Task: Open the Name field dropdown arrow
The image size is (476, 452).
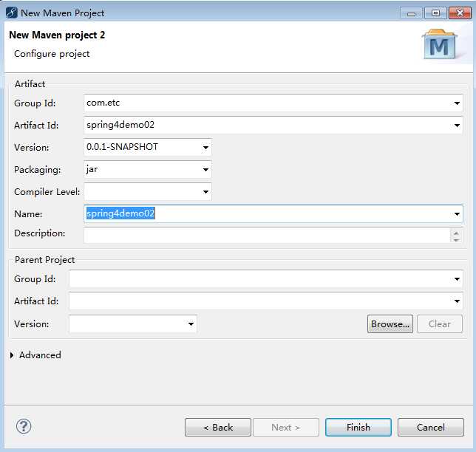Action: coord(457,214)
